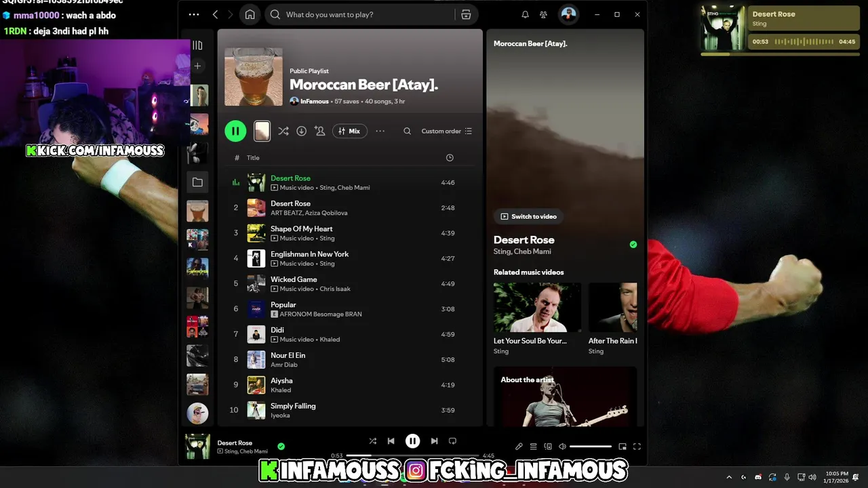Pause with the white player button

tap(412, 441)
